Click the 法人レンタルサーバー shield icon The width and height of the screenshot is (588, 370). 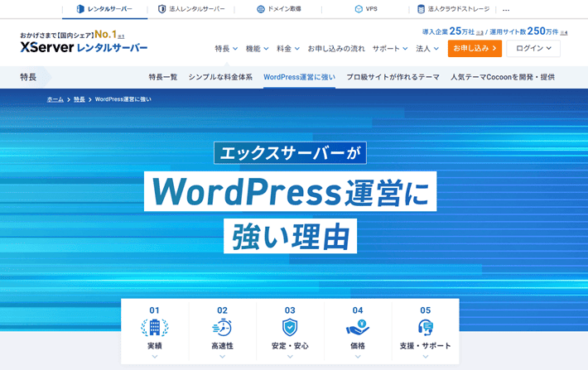pyautogui.click(x=162, y=9)
